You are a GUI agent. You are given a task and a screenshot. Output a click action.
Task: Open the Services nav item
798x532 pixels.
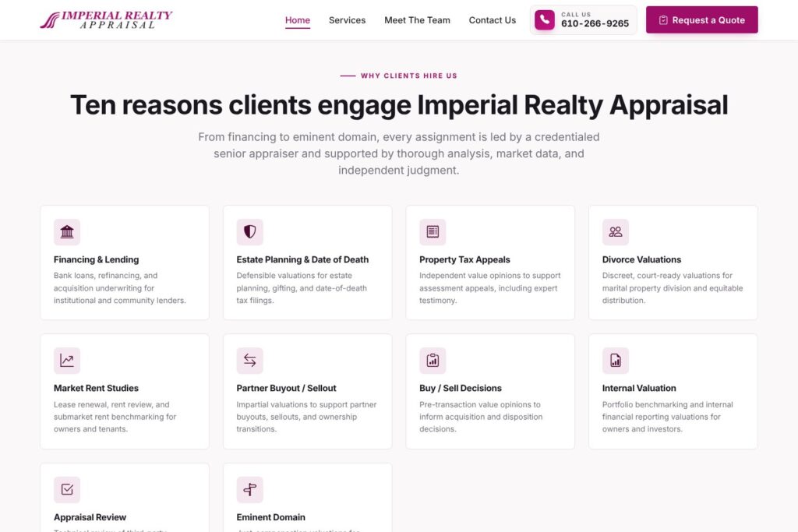click(x=347, y=20)
